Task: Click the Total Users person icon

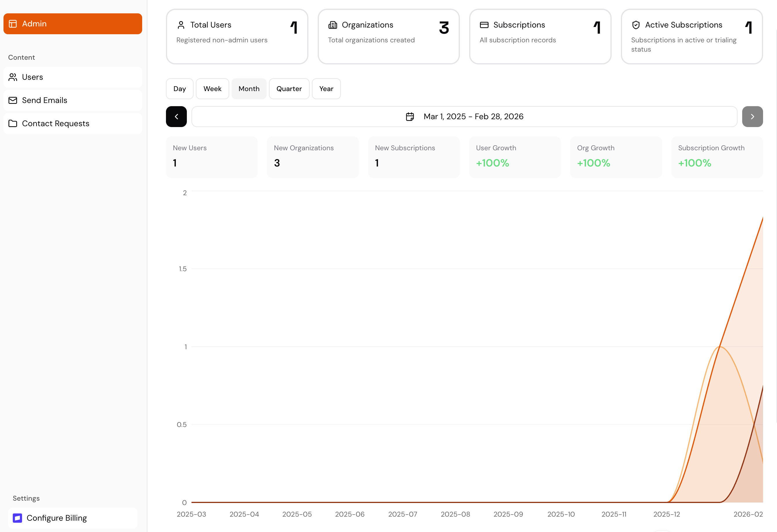Action: [x=181, y=25]
